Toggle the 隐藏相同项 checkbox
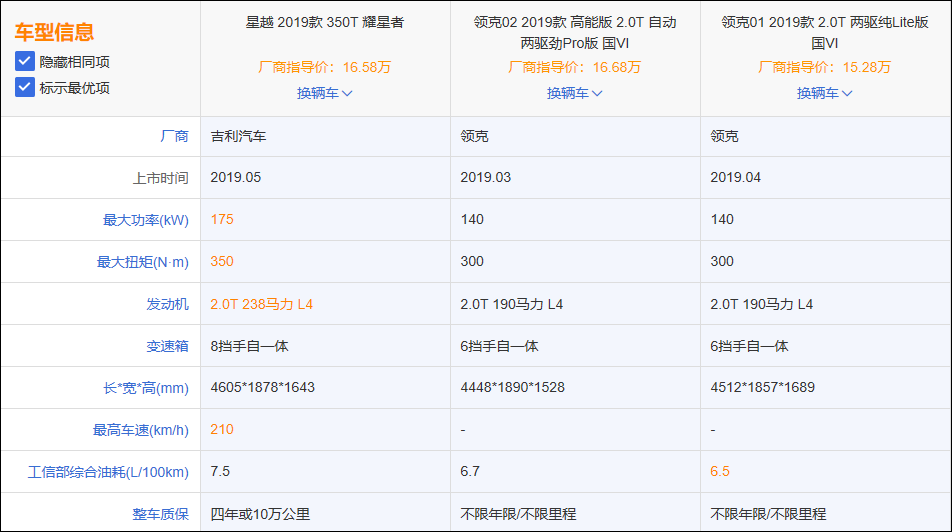The height and width of the screenshot is (532, 952). [x=25, y=62]
